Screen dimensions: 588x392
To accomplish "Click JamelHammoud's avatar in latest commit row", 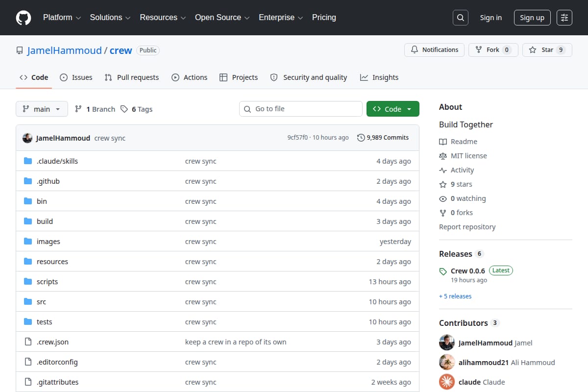I will [x=27, y=138].
